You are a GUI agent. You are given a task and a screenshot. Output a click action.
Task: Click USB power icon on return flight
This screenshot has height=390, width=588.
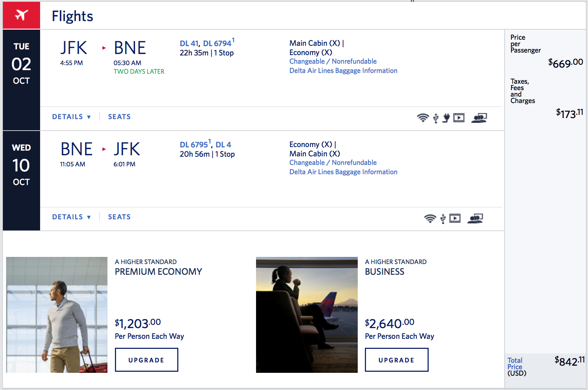pyautogui.click(x=443, y=219)
